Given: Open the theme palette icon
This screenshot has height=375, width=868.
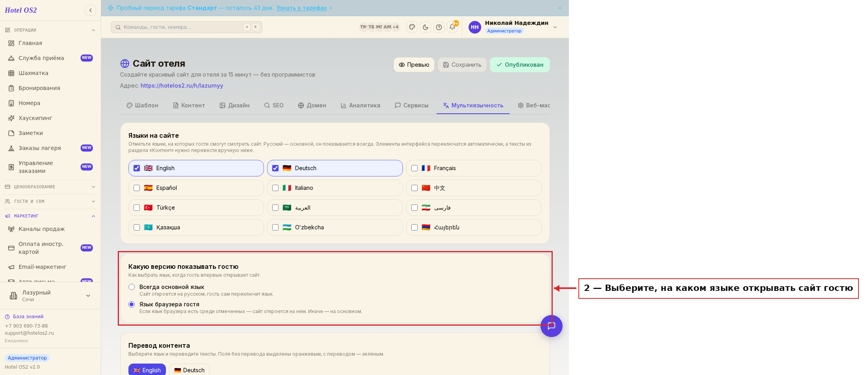Looking at the screenshot, I should coord(412,27).
